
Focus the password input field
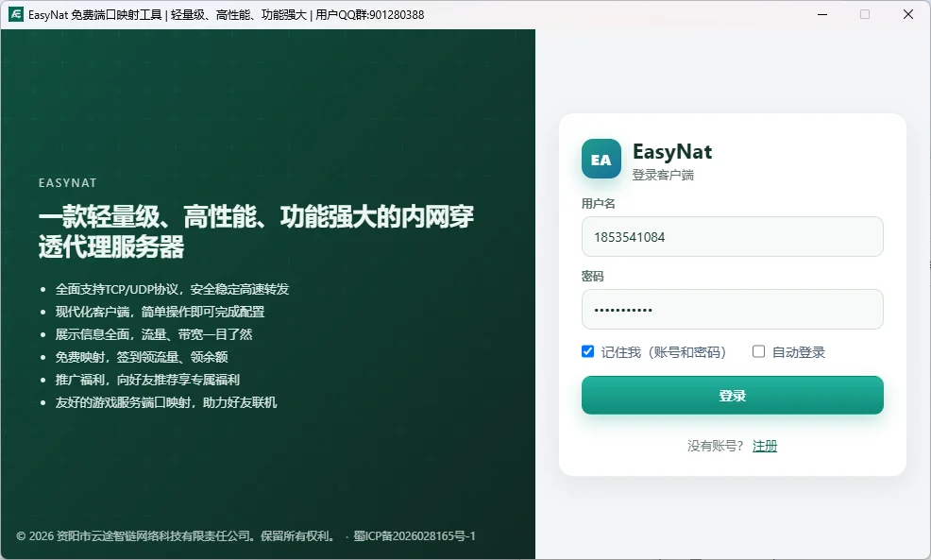(732, 310)
